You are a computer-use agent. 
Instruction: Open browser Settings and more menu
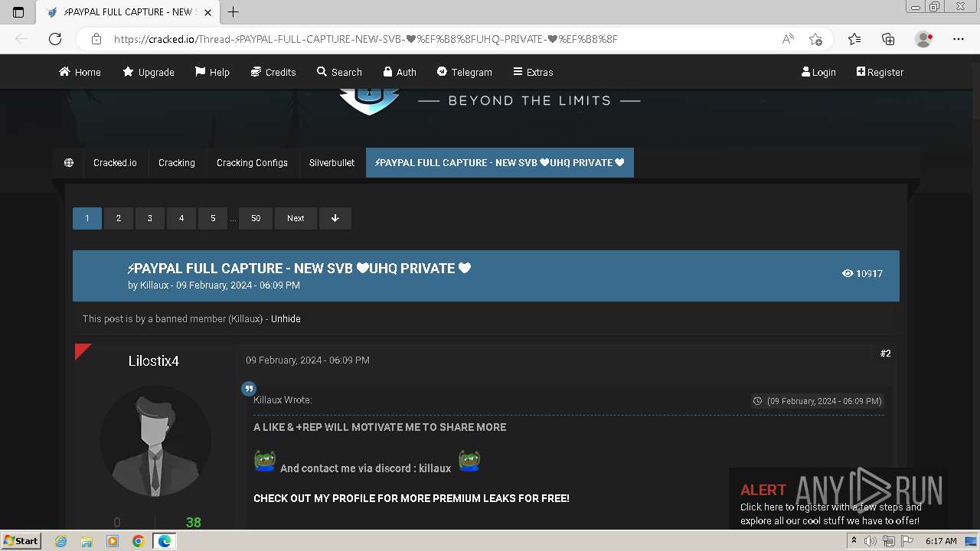(959, 39)
